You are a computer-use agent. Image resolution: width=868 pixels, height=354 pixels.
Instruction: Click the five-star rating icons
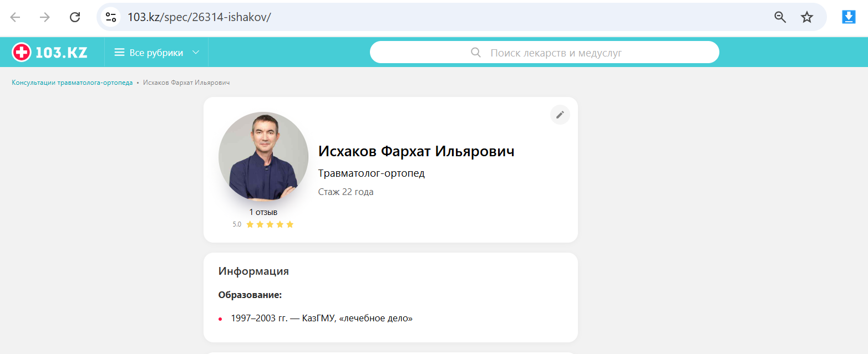[270, 224]
